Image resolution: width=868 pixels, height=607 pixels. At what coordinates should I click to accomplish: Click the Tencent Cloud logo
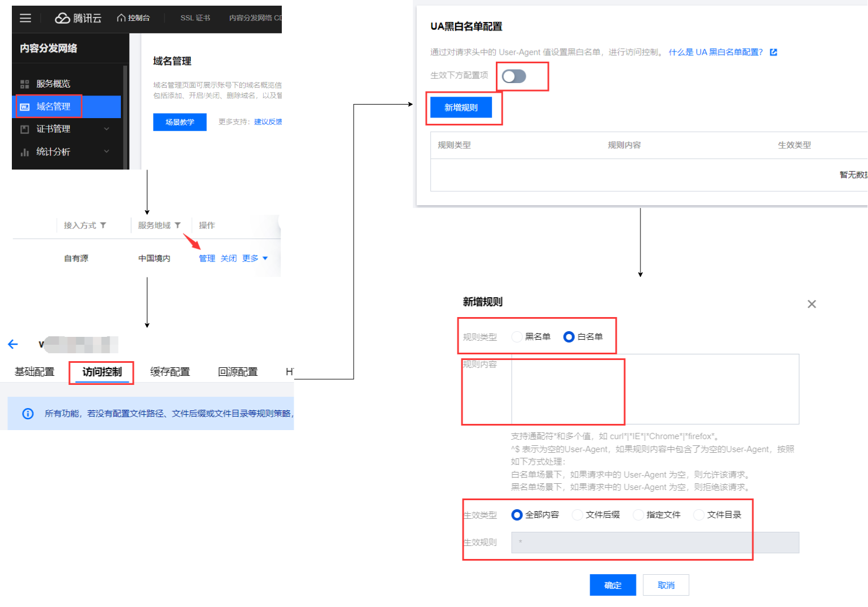(78, 18)
